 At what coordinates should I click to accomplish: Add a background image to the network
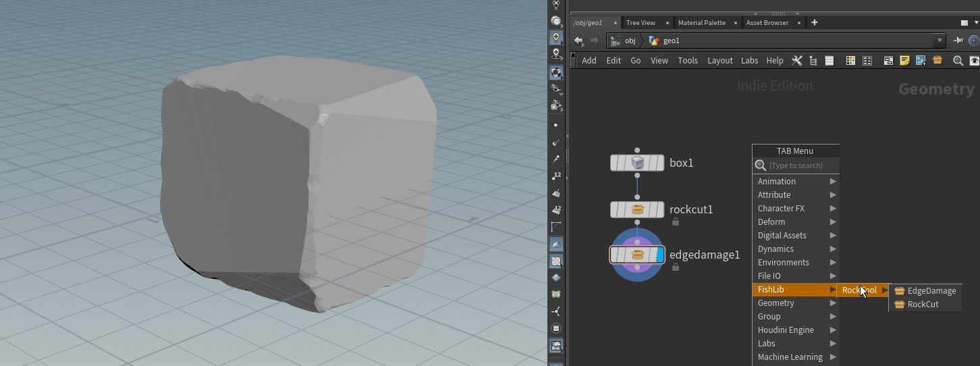(921, 61)
